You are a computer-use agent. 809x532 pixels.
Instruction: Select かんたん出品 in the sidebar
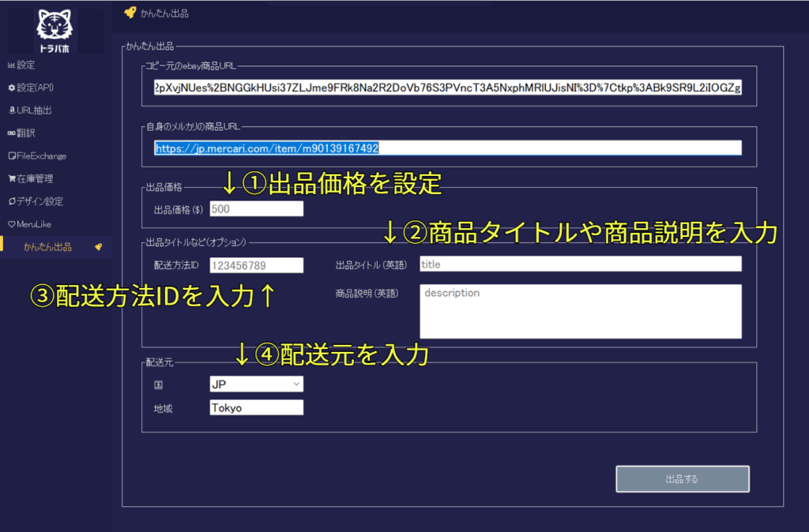47,248
